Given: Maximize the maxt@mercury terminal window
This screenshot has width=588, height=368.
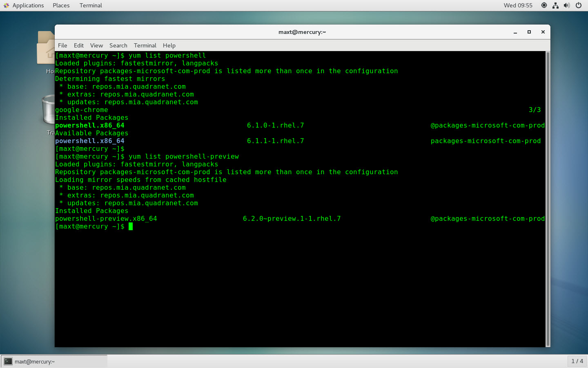Looking at the screenshot, I should (529, 32).
